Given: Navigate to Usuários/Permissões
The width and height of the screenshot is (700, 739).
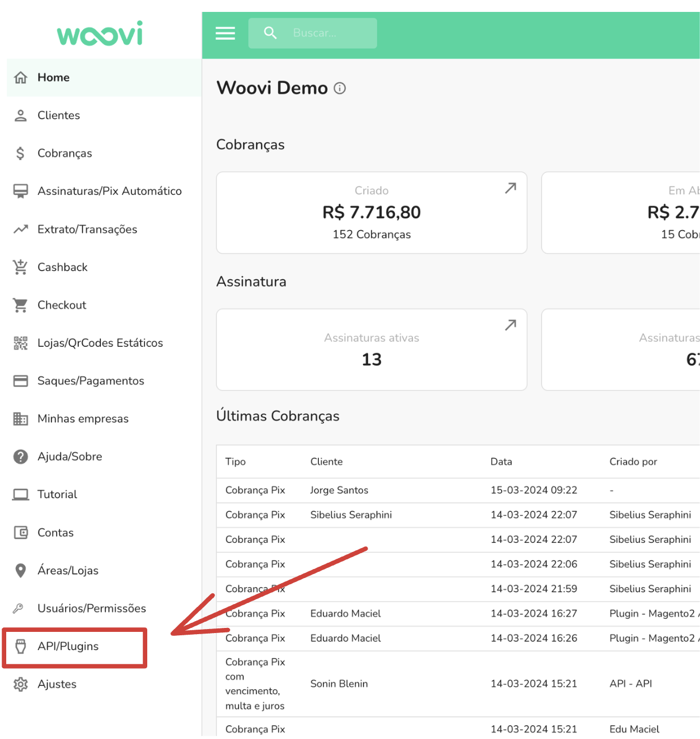Looking at the screenshot, I should click(92, 609).
